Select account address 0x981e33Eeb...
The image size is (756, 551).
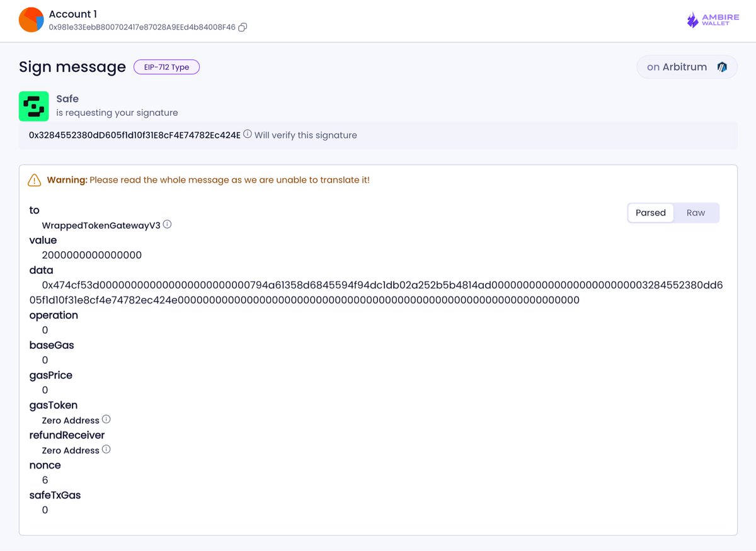(142, 28)
